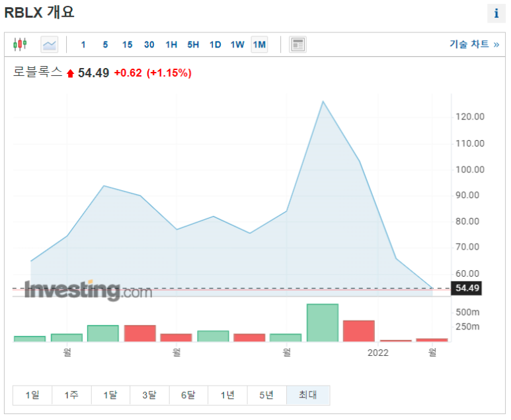Select 15 minute interval
Screen dimensions: 511x420
(x=127, y=45)
